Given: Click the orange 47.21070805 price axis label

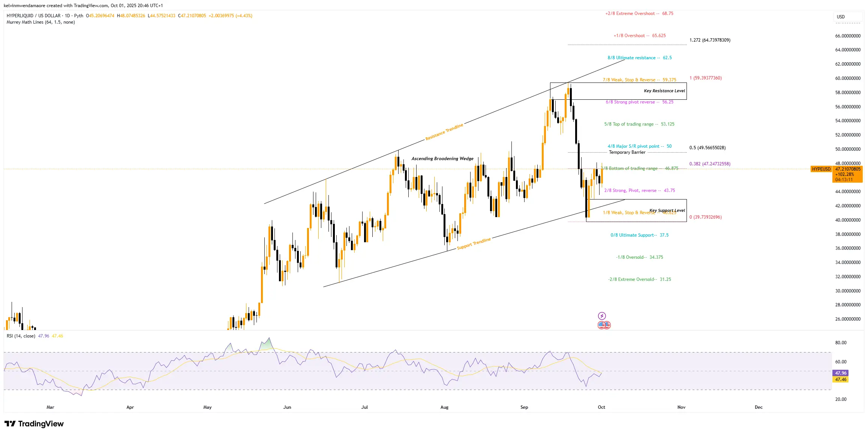Looking at the screenshot, I should coord(847,169).
